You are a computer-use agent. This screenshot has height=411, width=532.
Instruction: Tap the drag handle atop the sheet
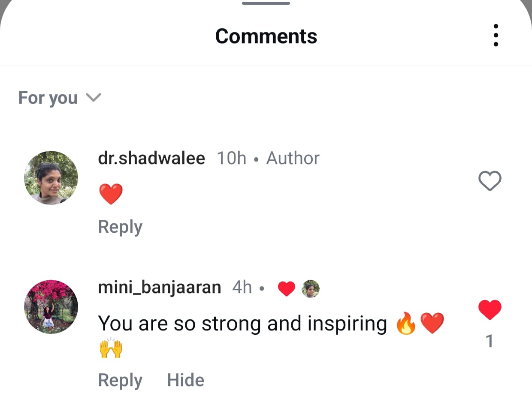266,3
